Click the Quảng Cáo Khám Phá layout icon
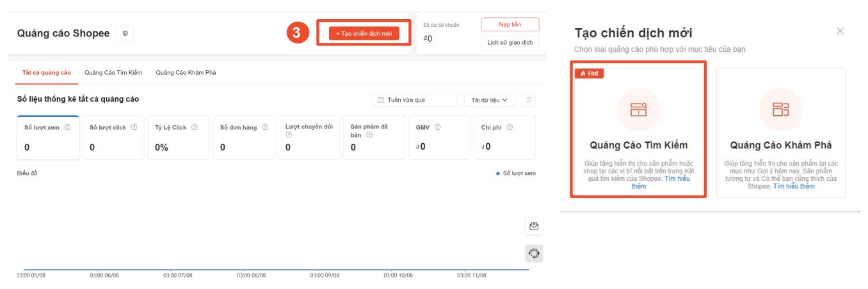868x289 pixels. point(781,109)
